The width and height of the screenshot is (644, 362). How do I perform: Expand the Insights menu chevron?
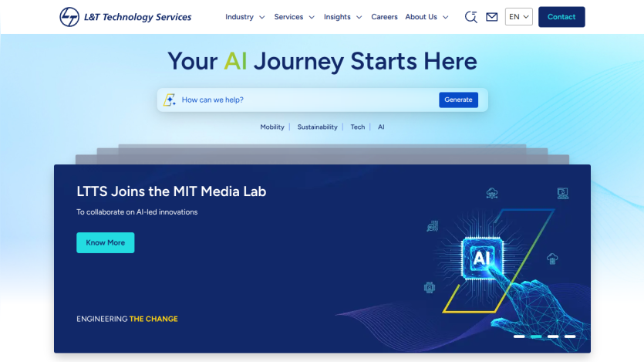pyautogui.click(x=359, y=17)
